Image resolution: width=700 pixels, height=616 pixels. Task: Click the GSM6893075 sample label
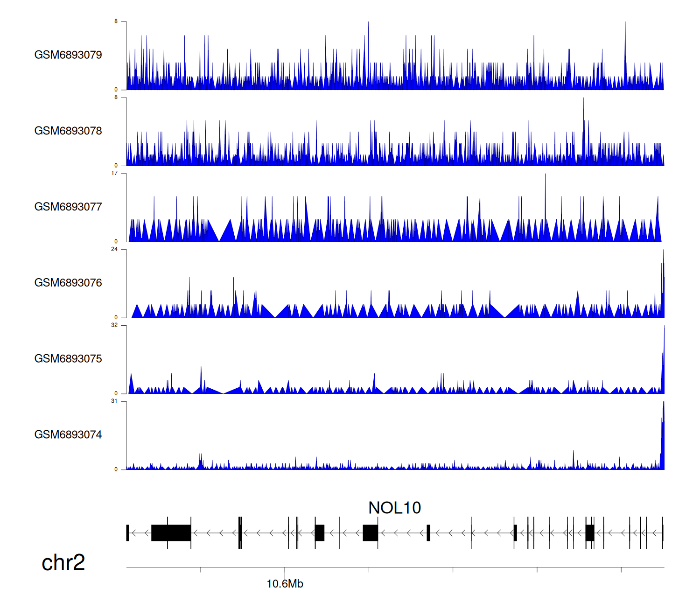coord(68,359)
